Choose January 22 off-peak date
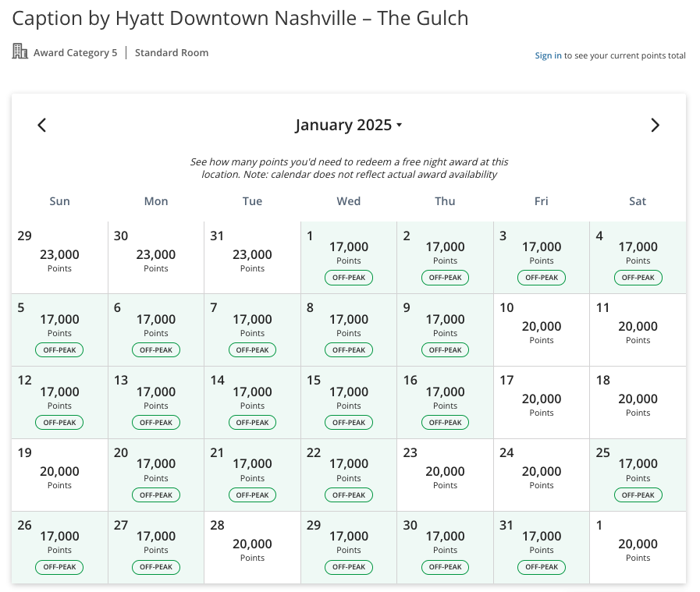 tap(349, 475)
